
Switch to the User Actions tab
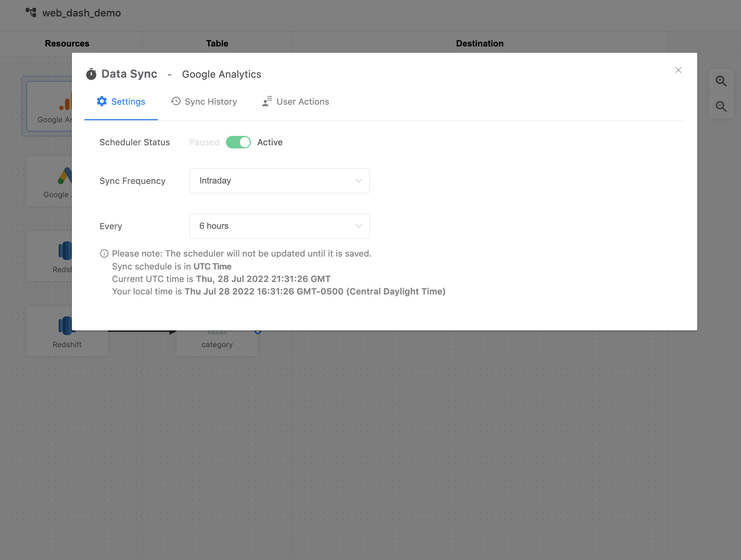[296, 102]
